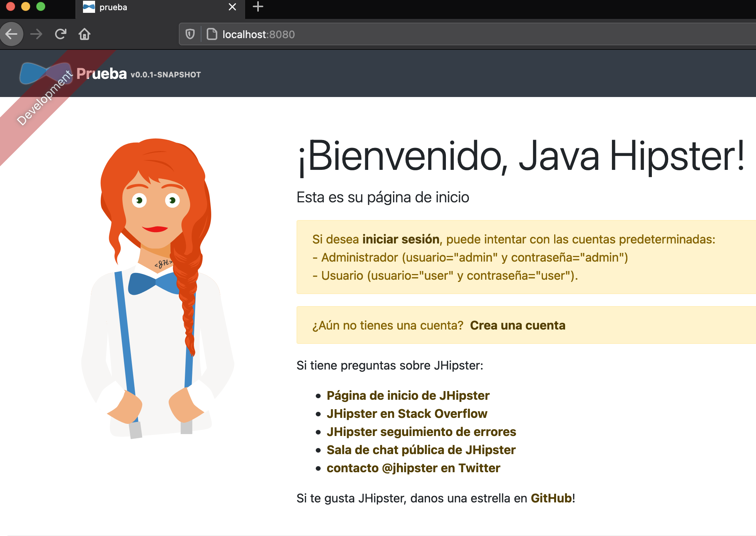
Task: Open JHipster en Stack Overflow link
Action: click(x=407, y=414)
